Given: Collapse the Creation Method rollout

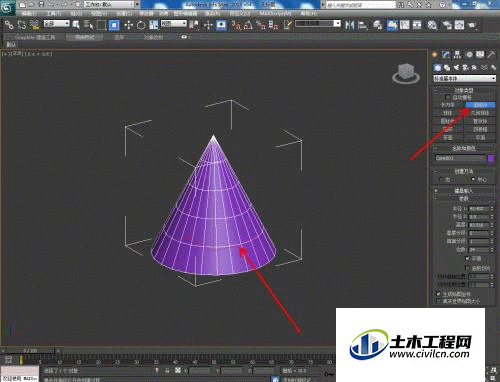Looking at the screenshot, I should tap(464, 171).
